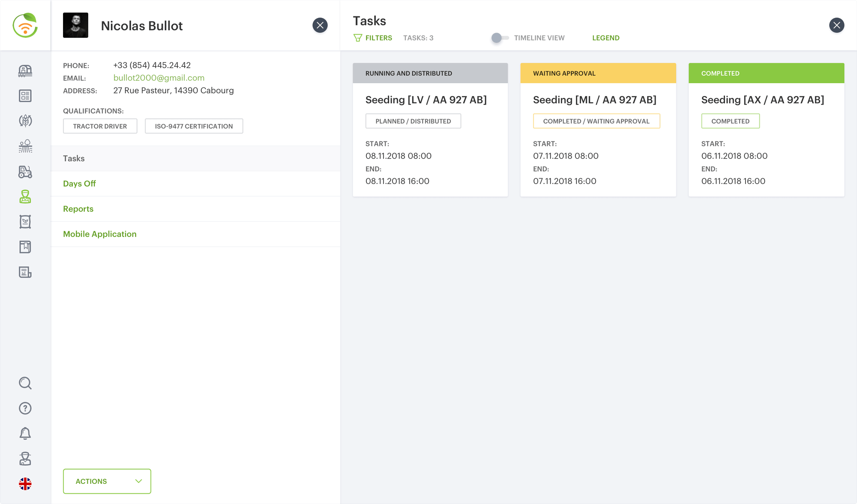The height and width of the screenshot is (504, 857).
Task: Change language via UK flag icon
Action: click(x=25, y=484)
